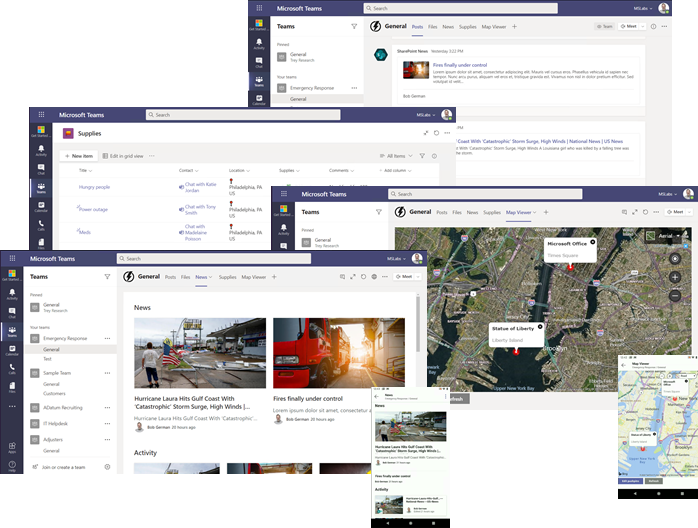Screen dimensions: 698x528
Task: Open website globe icon in News window toolbar
Action: pos(374,276)
